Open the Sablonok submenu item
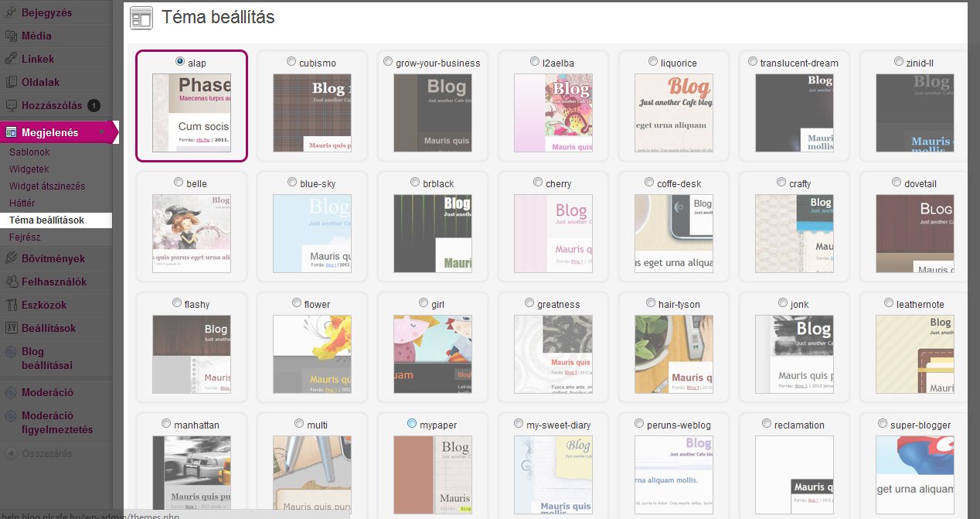Viewport: 980px width, 519px height. (29, 152)
